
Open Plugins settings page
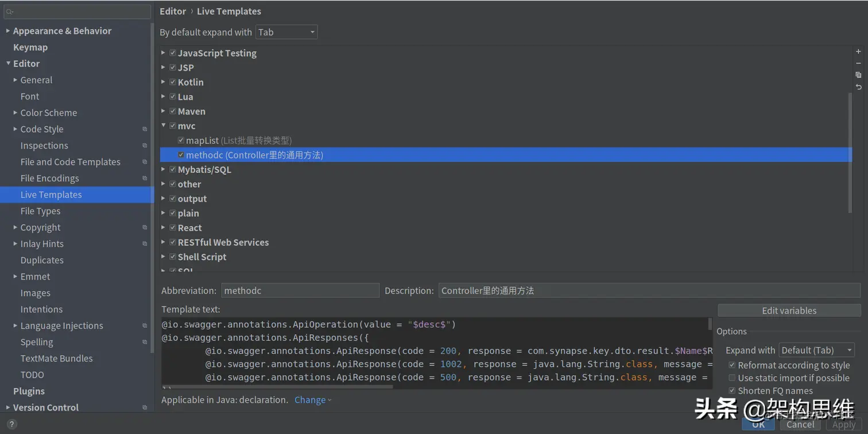(x=29, y=391)
